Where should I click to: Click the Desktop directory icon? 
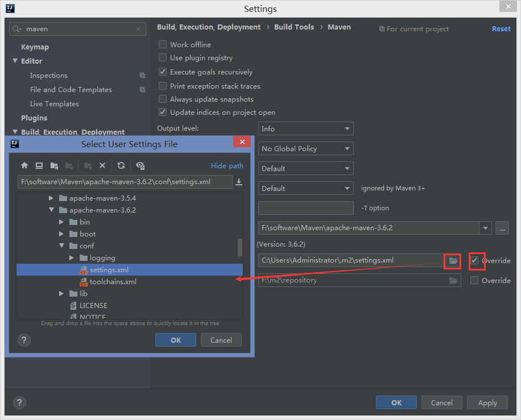click(39, 165)
